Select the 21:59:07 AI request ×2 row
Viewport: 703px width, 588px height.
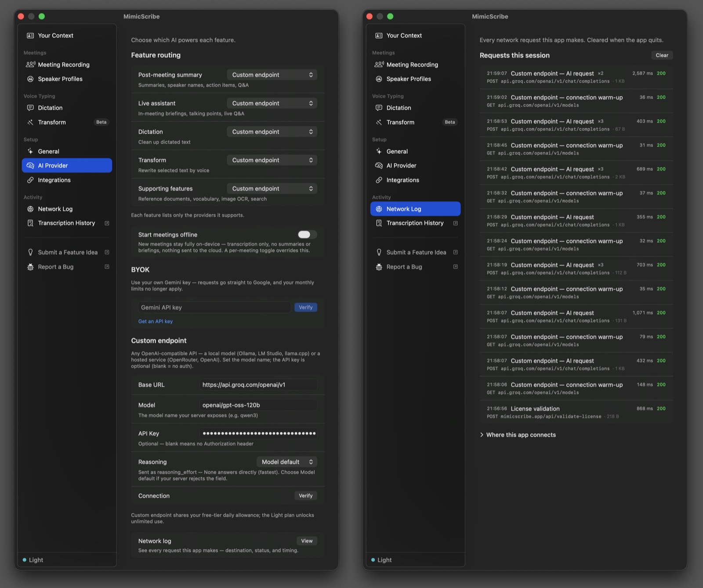[x=576, y=77]
